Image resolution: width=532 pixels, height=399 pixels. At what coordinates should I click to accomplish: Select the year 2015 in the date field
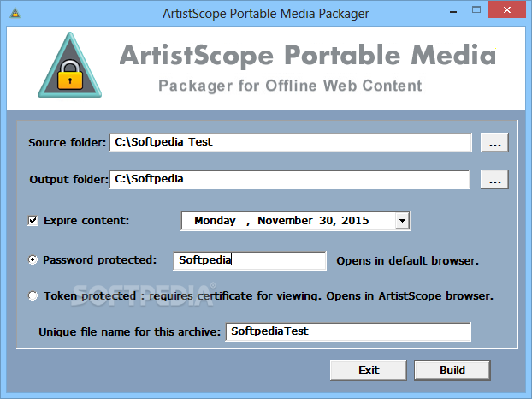(355, 221)
